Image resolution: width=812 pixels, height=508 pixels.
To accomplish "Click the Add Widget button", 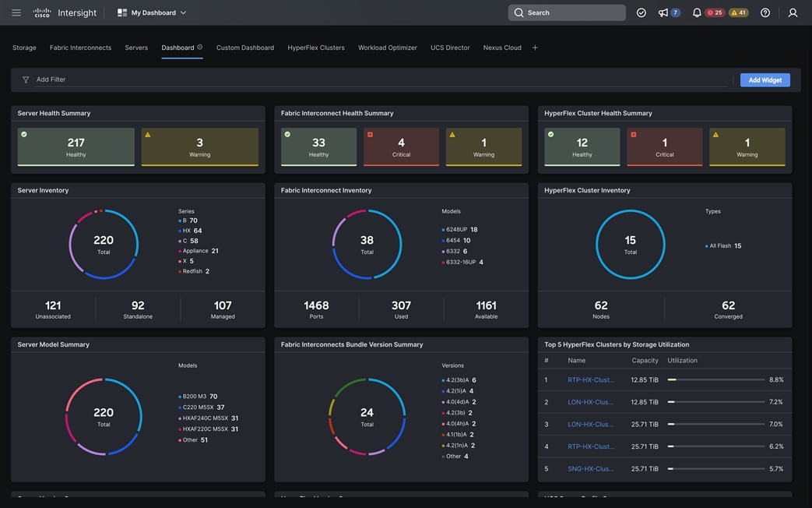I will pos(765,79).
